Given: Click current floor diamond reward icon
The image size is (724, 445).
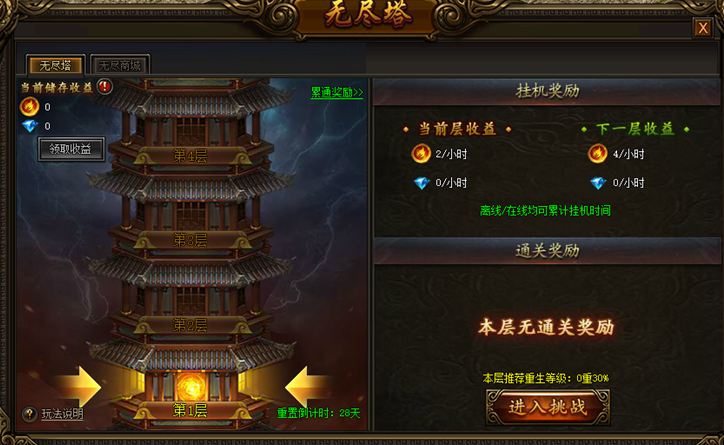Looking at the screenshot, I should click(422, 183).
